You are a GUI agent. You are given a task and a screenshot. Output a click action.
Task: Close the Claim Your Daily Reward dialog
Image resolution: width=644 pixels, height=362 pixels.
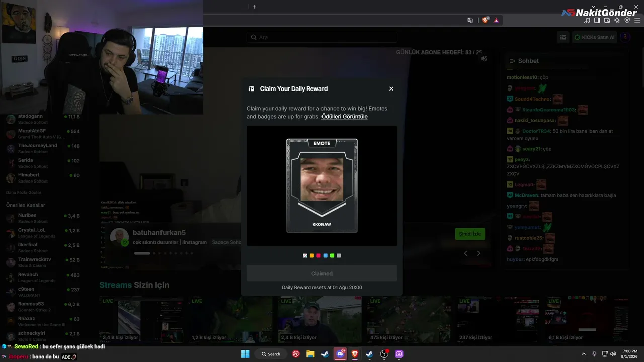tap(391, 89)
